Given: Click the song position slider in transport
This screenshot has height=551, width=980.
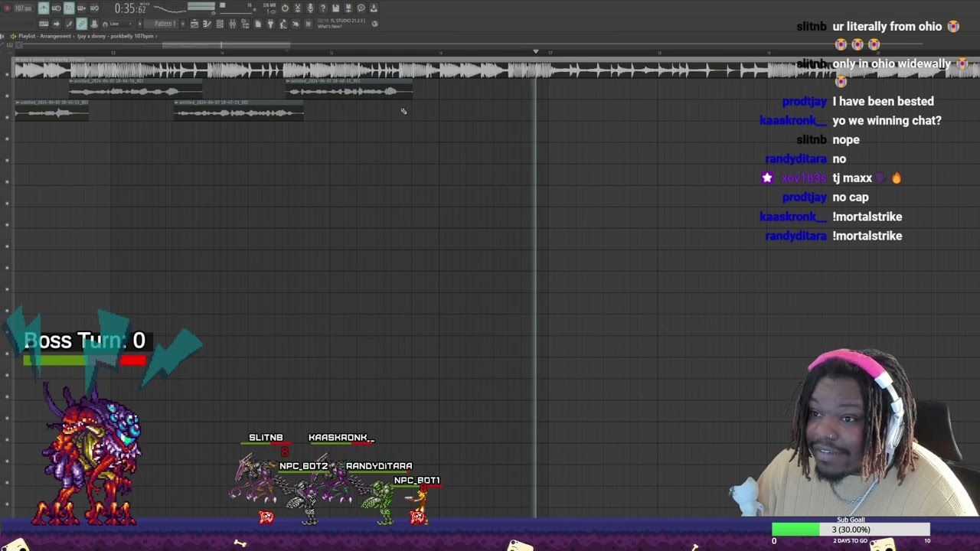Looking at the screenshot, I should (x=236, y=13).
